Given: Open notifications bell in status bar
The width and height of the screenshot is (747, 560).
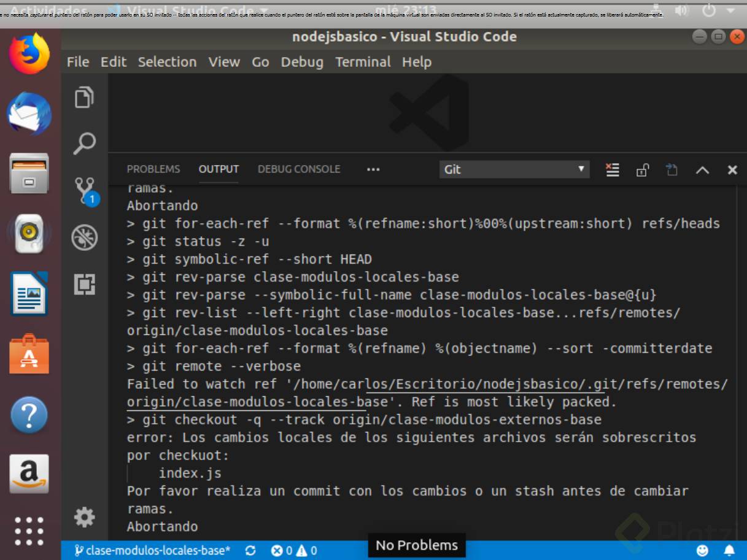Looking at the screenshot, I should coord(729,550).
